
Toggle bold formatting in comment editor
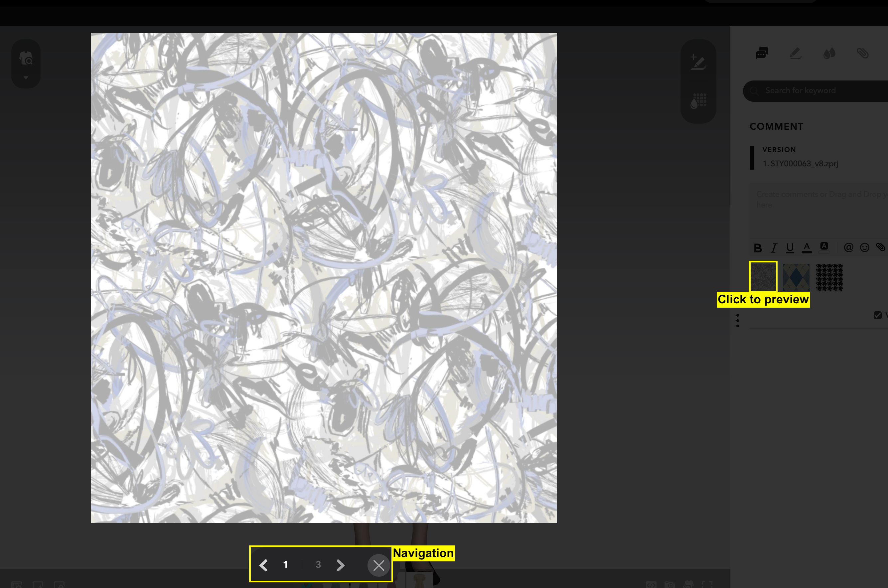tap(758, 248)
